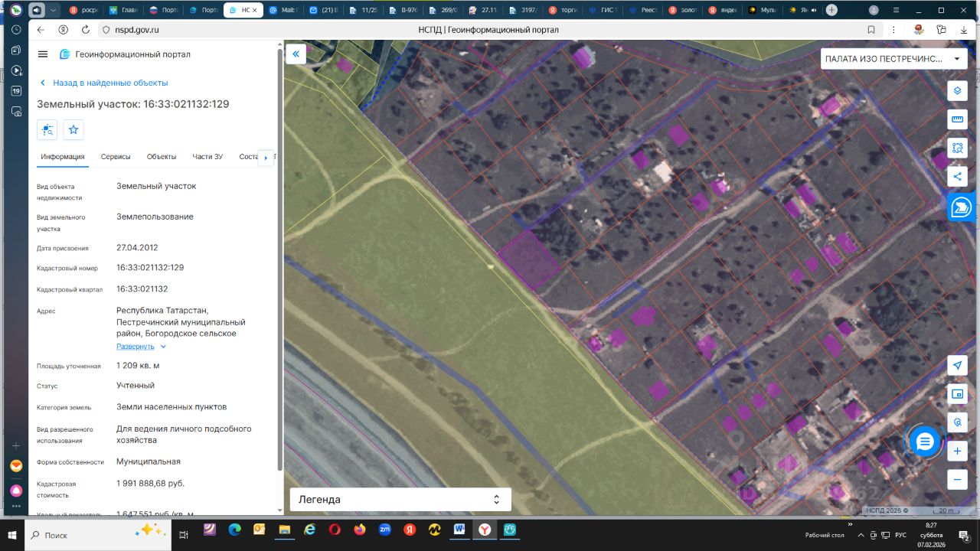Viewport: 980px width, 551px height.
Task: Click the Windows taskbar search box
Action: (96, 535)
